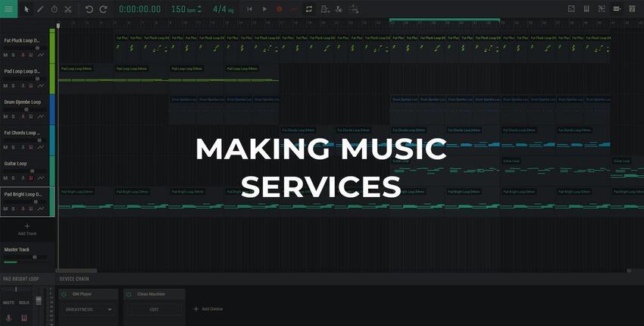
Task: Start playback with the play button
Action: coord(264,9)
